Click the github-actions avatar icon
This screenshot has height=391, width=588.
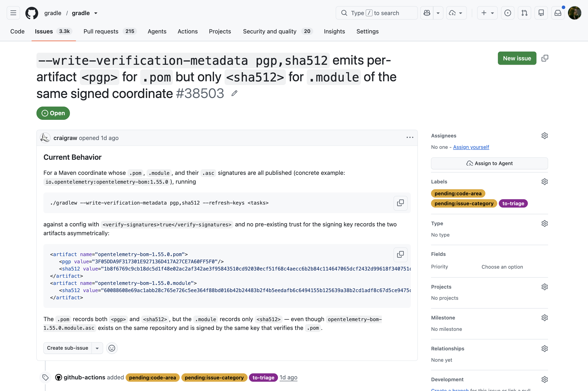coord(58,378)
